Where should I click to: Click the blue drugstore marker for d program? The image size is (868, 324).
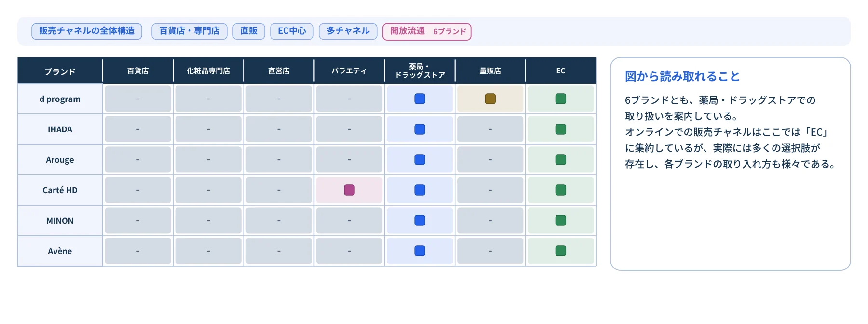coord(420,99)
